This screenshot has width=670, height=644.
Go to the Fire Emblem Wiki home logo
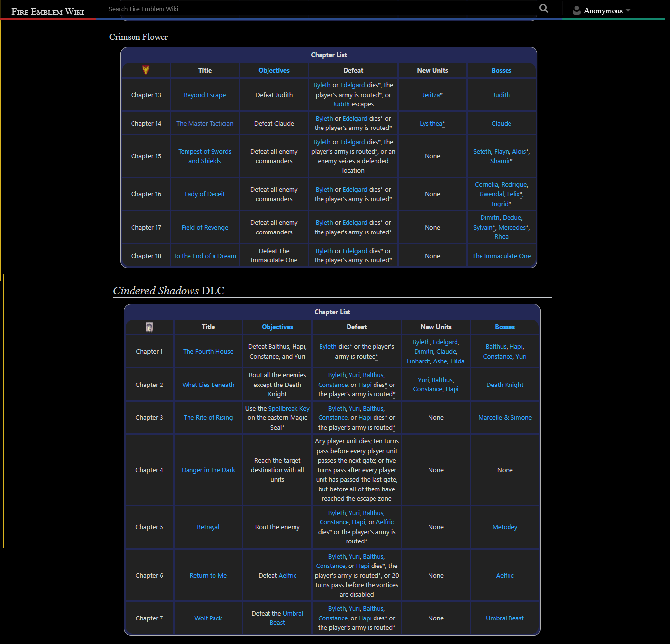click(x=48, y=12)
